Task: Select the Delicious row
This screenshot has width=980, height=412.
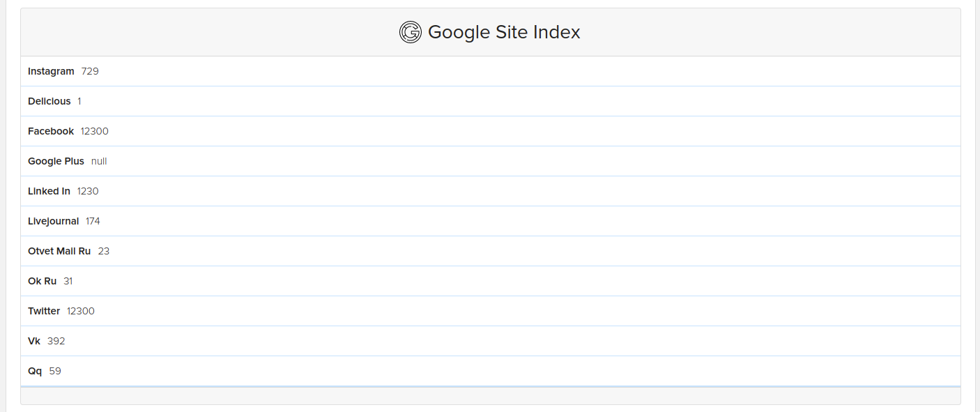Action: [x=49, y=101]
